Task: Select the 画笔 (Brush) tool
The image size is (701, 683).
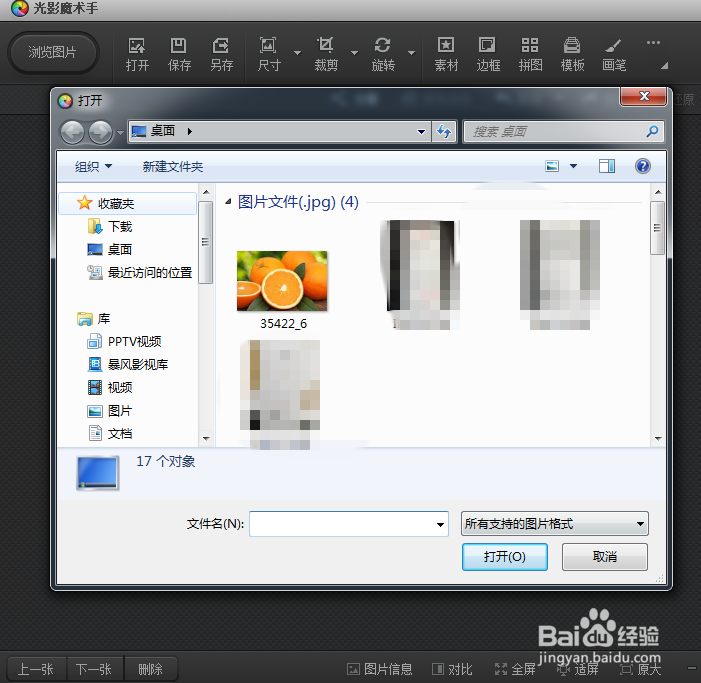Action: pos(614,54)
